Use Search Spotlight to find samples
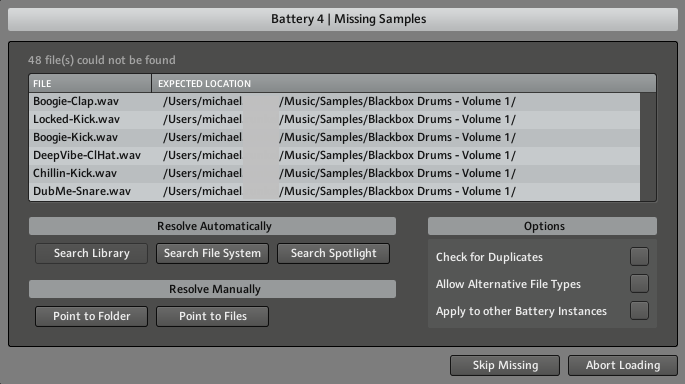This screenshot has height=384, width=685. pyautogui.click(x=333, y=253)
